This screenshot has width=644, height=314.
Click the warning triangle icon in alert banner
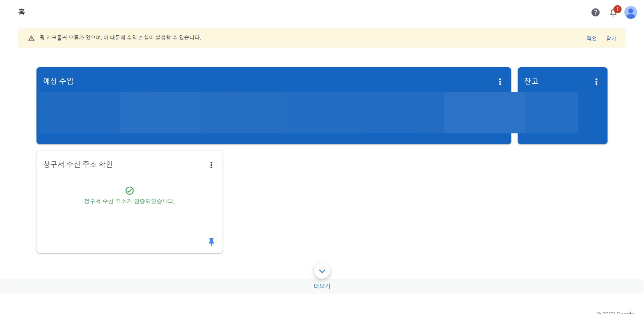point(31,38)
